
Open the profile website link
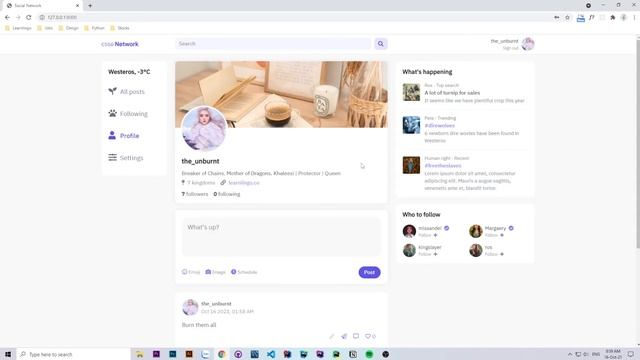244,183
